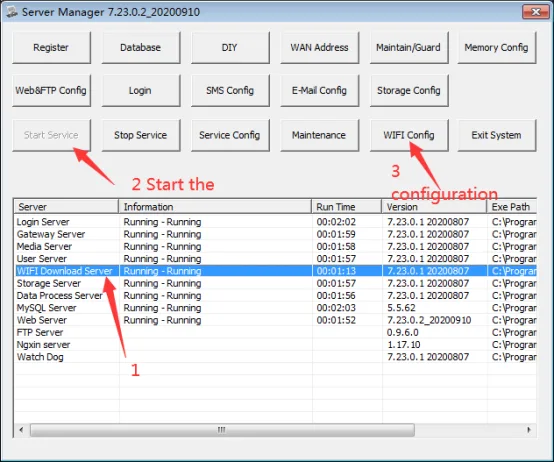
Task: Click run time 00:01:52 of Web Server
Action: (336, 320)
